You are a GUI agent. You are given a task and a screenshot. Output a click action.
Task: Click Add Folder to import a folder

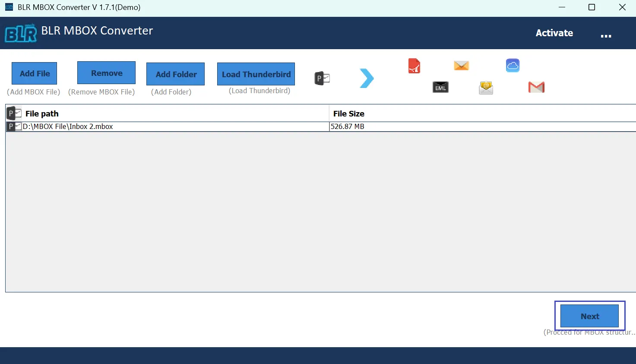tap(175, 74)
